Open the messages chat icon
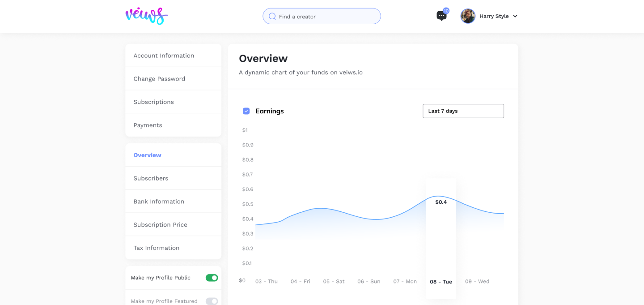Image resolution: width=644 pixels, height=305 pixels. pyautogui.click(x=441, y=16)
